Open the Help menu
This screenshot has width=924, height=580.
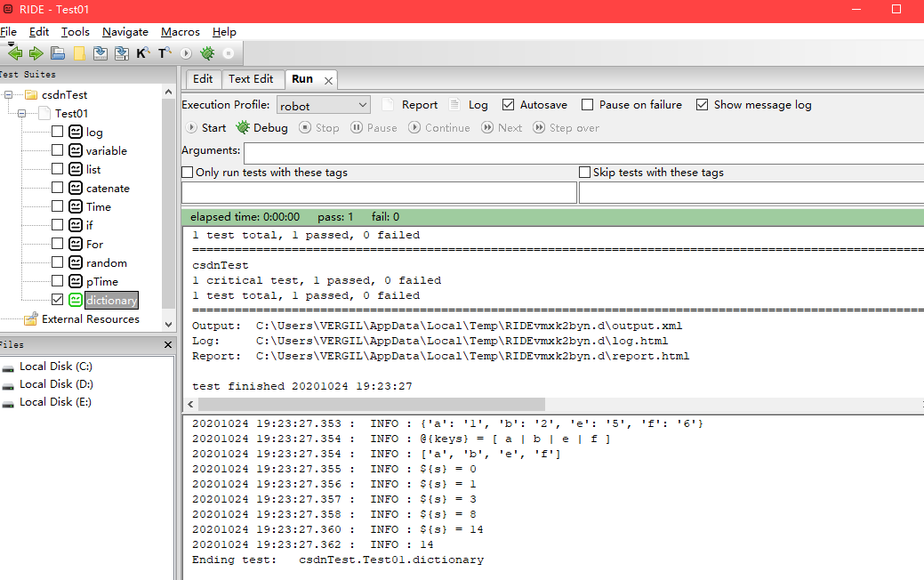pyautogui.click(x=224, y=32)
